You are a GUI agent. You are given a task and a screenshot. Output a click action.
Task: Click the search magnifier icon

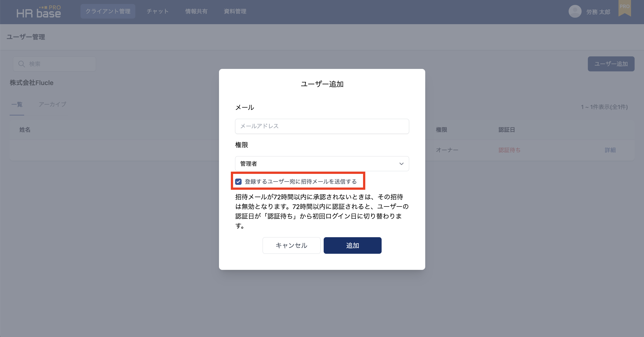[22, 64]
